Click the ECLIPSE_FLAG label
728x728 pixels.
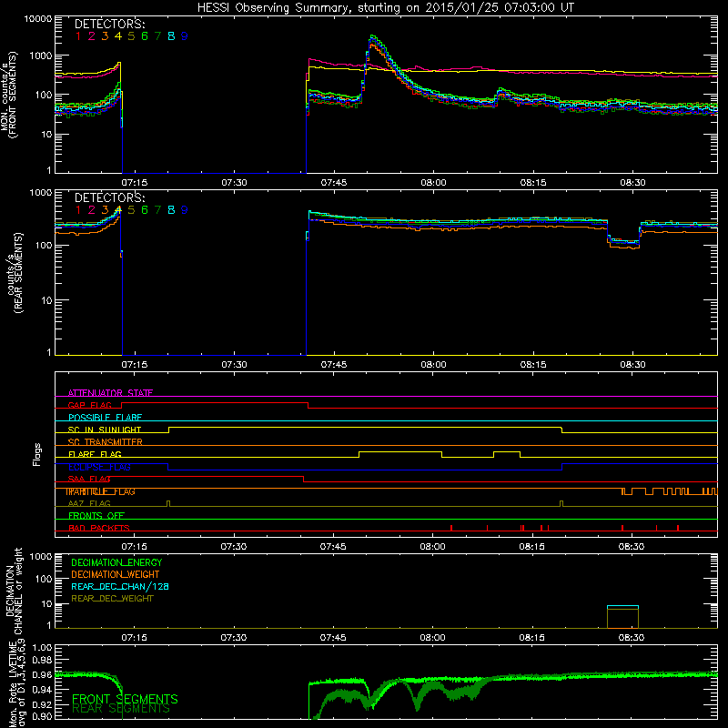(x=99, y=467)
